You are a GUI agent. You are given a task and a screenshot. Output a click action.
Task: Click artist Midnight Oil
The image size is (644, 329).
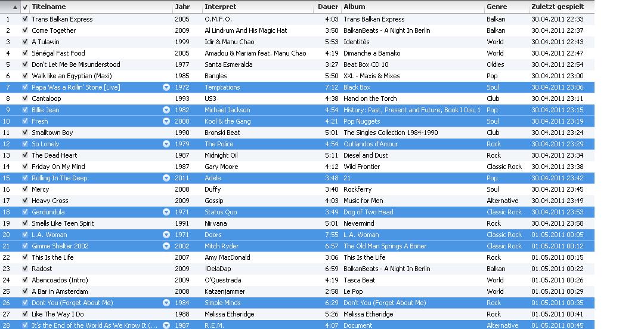(x=221, y=155)
